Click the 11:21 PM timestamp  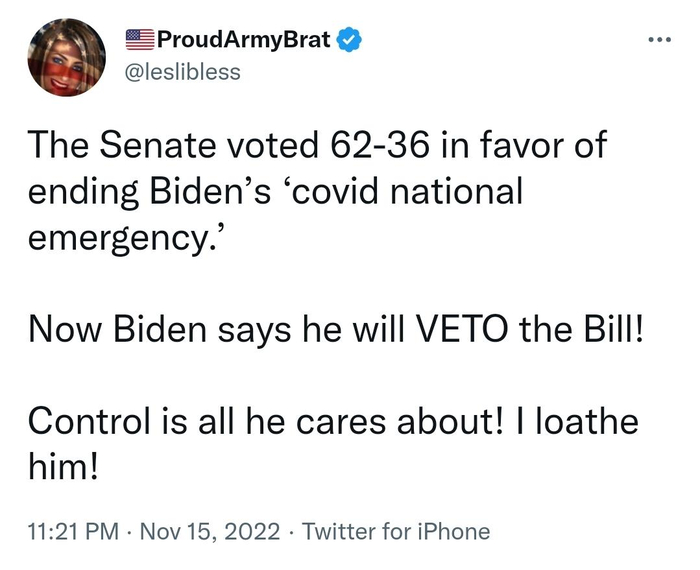67,531
